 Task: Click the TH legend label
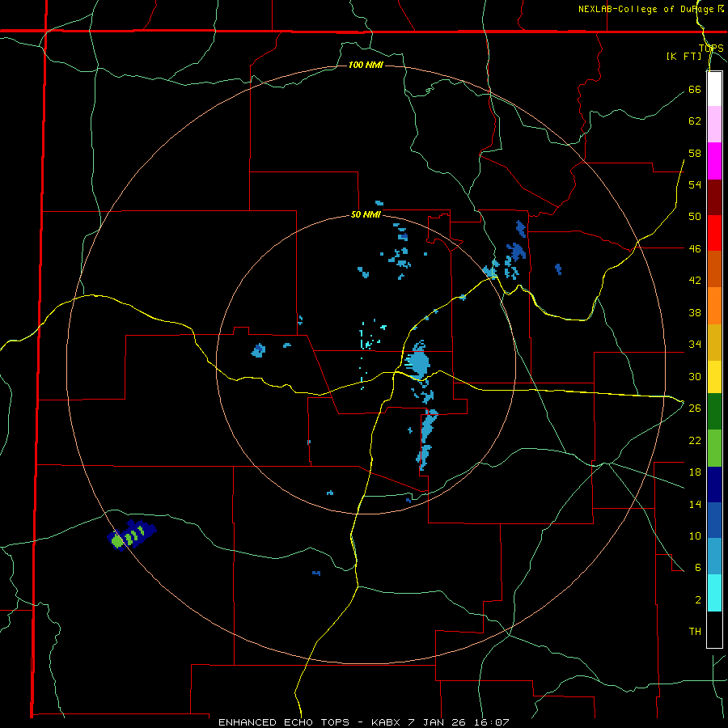pos(695,632)
